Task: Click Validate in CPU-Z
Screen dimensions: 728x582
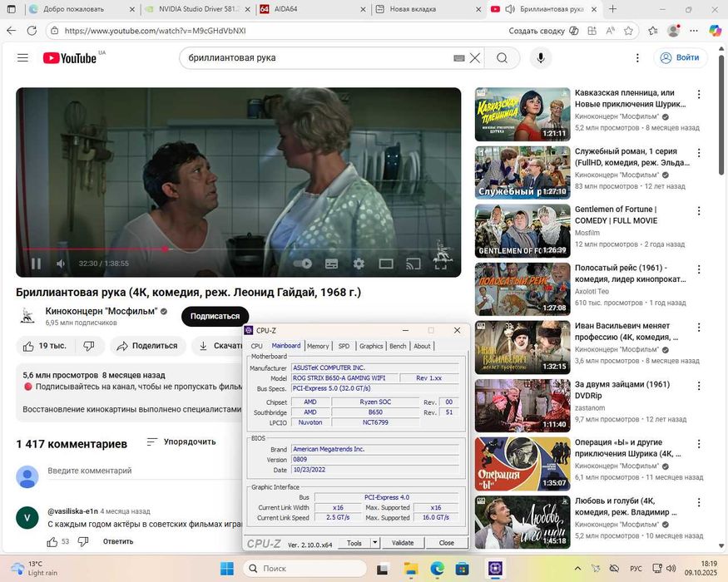Action: click(403, 543)
